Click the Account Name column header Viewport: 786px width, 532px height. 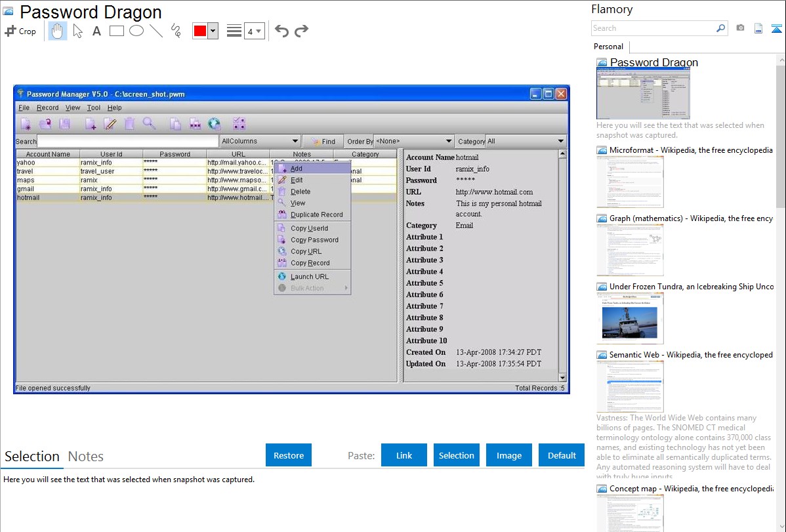48,154
